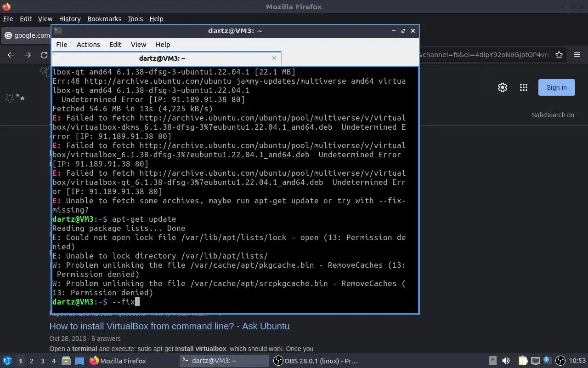Viewport: 588px width, 368px height.
Task: Select the google.com Firefox tab
Action: coord(27,35)
